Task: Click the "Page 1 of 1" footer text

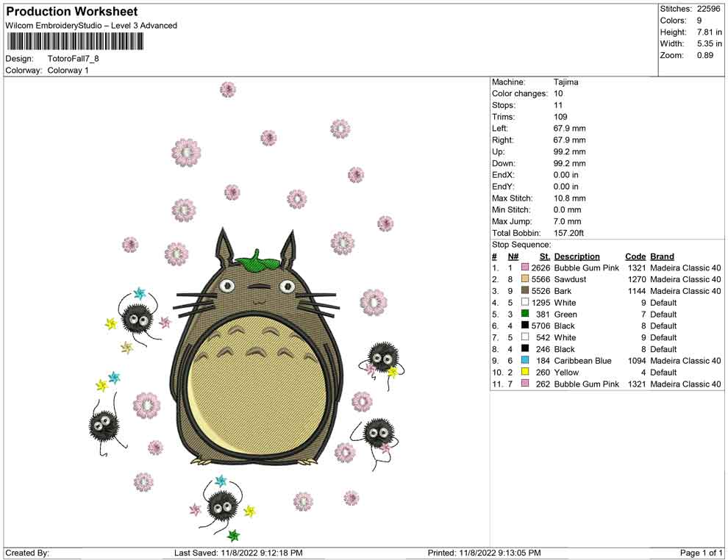Action: click(701, 553)
